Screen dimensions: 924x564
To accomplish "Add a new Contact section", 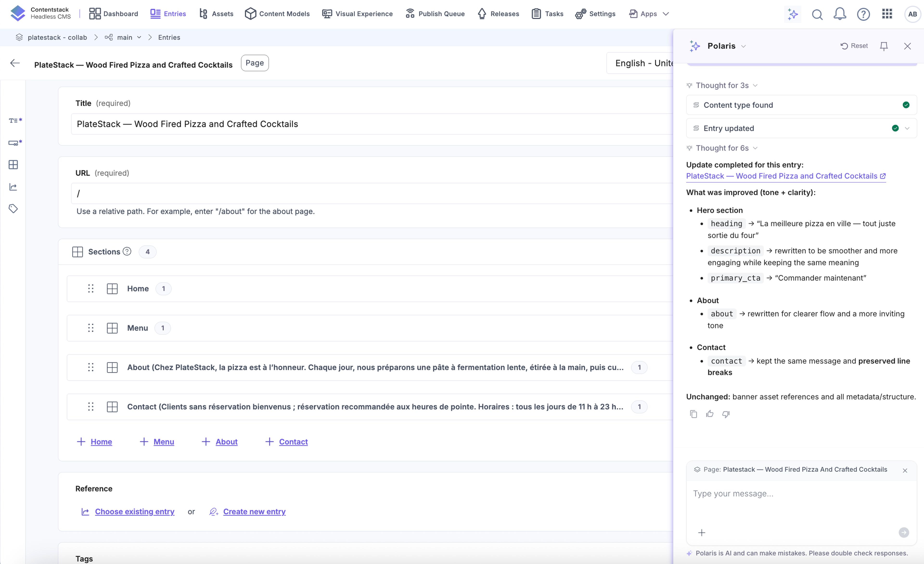I will point(287,442).
